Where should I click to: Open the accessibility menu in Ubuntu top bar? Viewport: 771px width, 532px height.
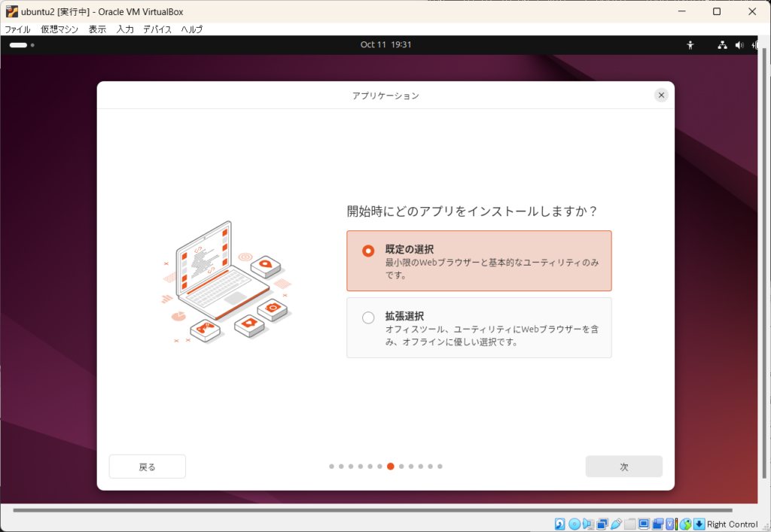click(690, 45)
